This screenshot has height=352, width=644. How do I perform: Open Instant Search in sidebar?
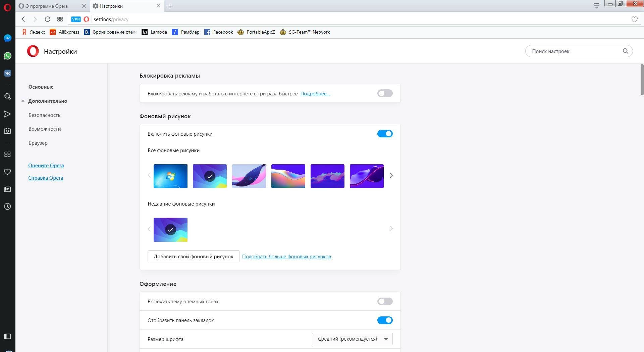(7, 96)
